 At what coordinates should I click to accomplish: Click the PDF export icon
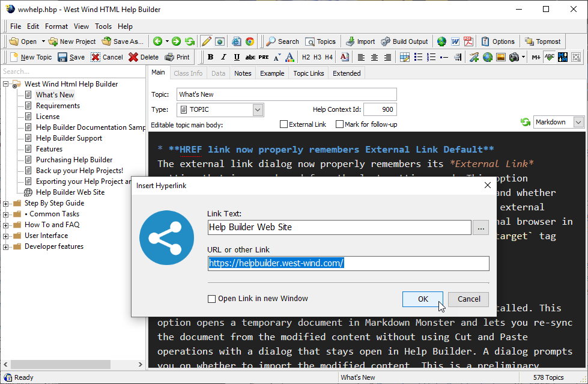point(468,41)
